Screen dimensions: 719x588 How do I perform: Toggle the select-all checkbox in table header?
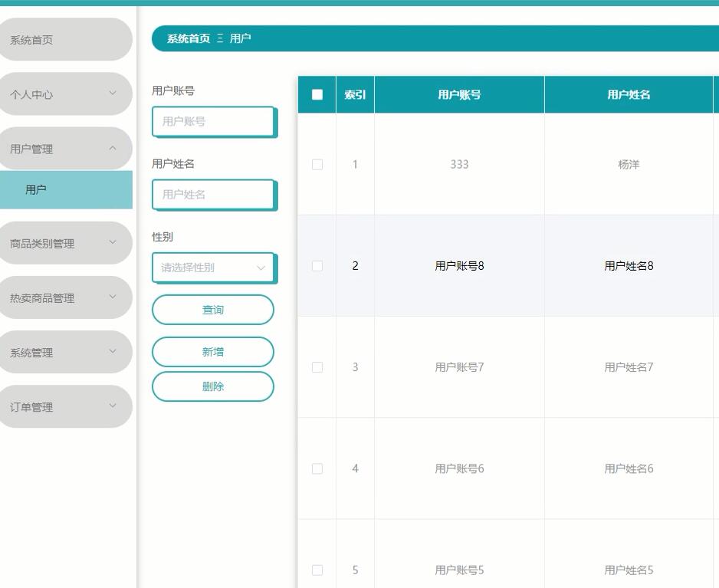coord(317,94)
